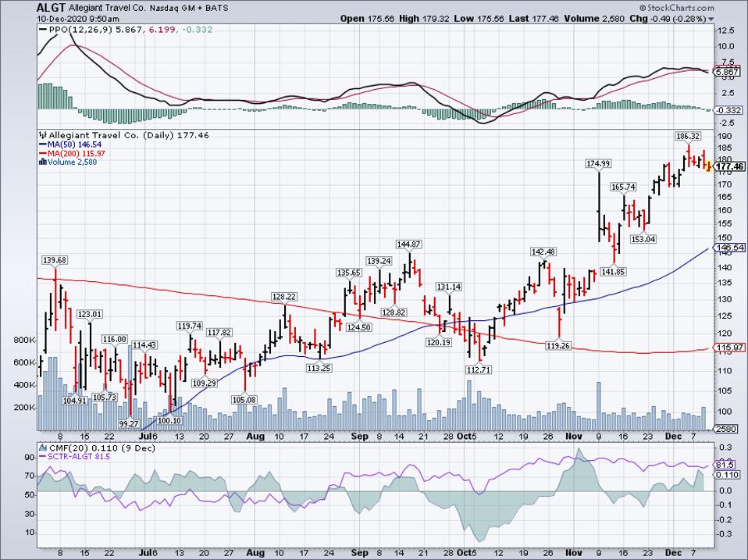
Task: Click the red line swatch next to MA(200)
Action: tap(42, 154)
